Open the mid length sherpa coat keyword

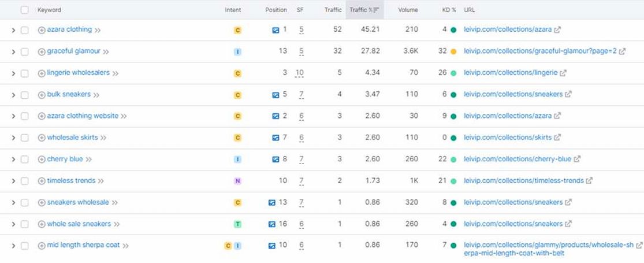click(x=83, y=245)
